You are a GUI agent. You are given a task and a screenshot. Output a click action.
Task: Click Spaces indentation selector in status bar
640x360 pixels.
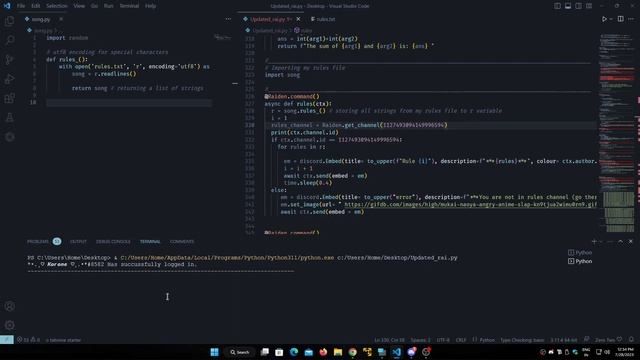[420, 340]
